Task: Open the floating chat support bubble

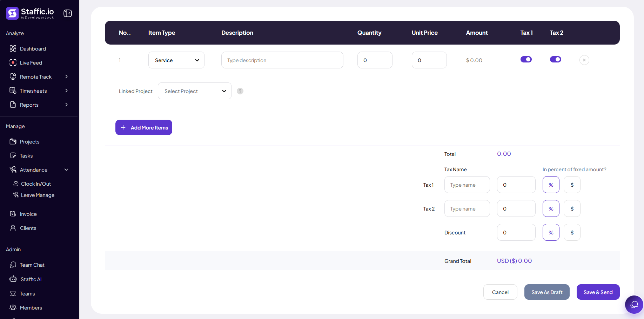Action: click(634, 305)
